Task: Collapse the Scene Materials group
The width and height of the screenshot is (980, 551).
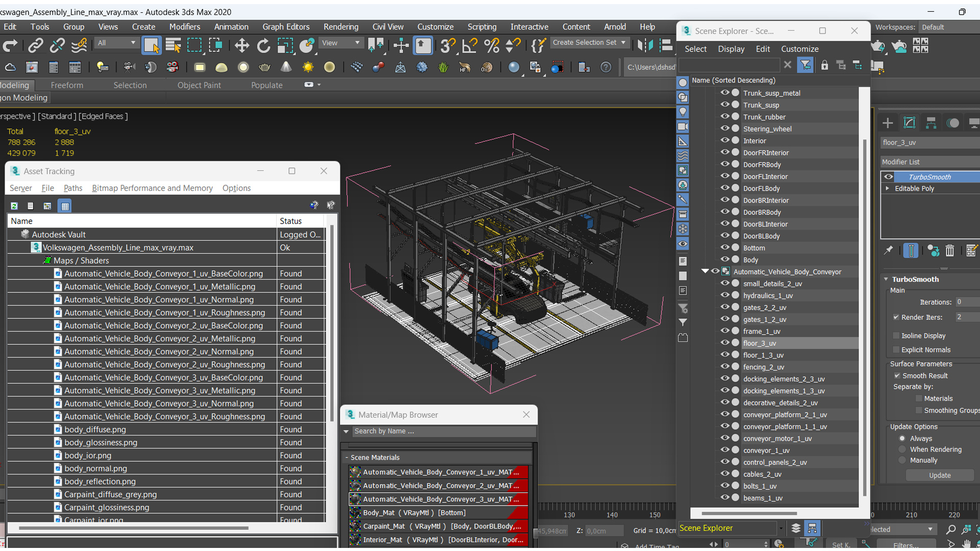Action: [x=347, y=458]
